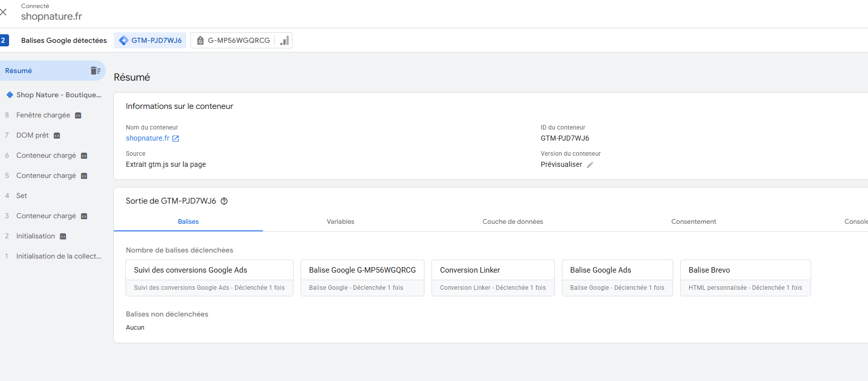
Task: Click the 'Balises Google détectées' label
Action: pyautogui.click(x=64, y=40)
